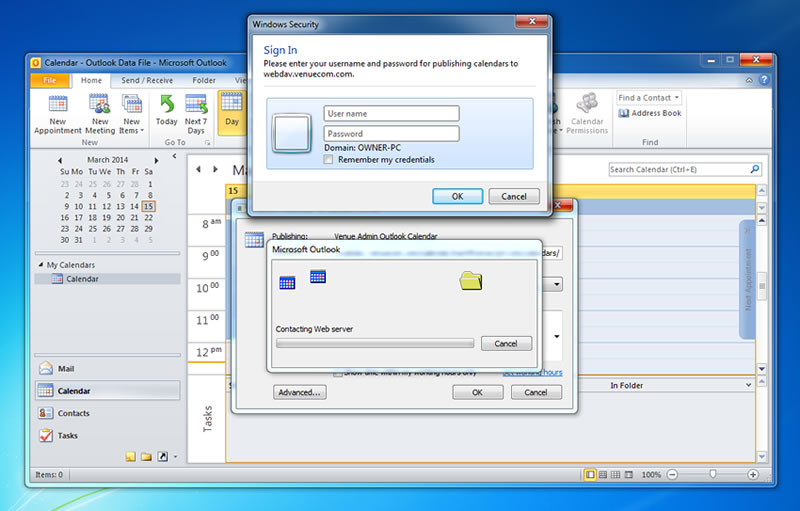Image resolution: width=800 pixels, height=511 pixels.
Task: Zoom out with the minus button
Action: point(672,474)
